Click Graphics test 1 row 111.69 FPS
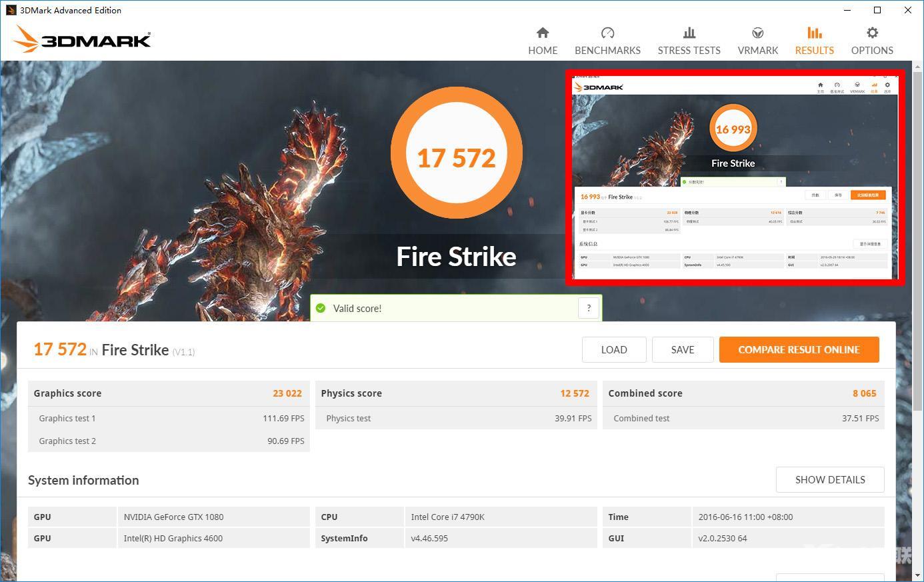The height and width of the screenshot is (582, 924). pos(169,418)
